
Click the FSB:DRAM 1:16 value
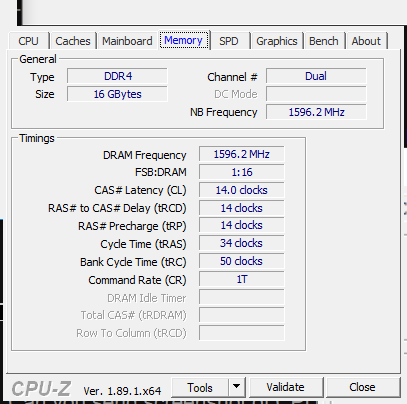pos(242,172)
